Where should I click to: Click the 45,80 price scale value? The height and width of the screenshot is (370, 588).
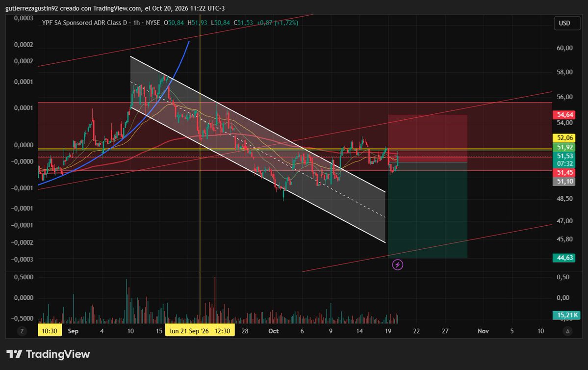(x=564, y=239)
